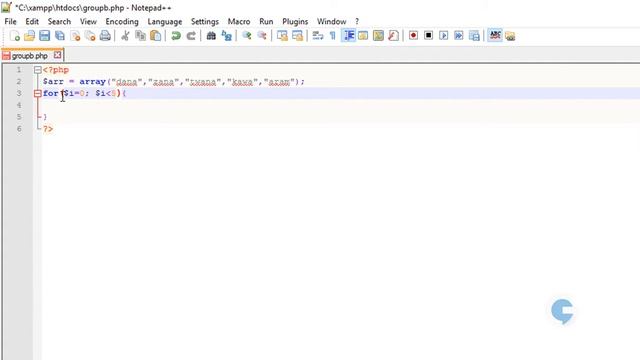Open the View menu
The image size is (640, 360).
(88, 22)
